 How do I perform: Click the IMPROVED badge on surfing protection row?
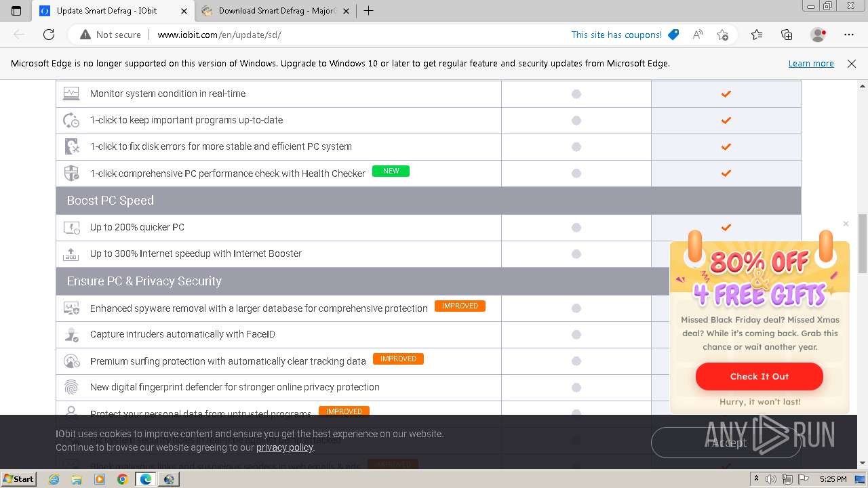pyautogui.click(x=398, y=359)
